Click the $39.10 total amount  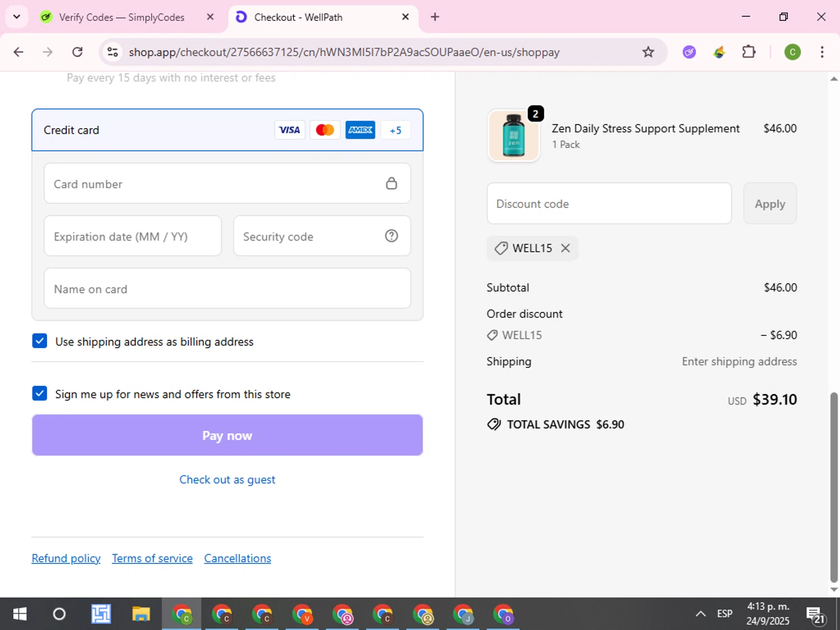[x=774, y=399]
